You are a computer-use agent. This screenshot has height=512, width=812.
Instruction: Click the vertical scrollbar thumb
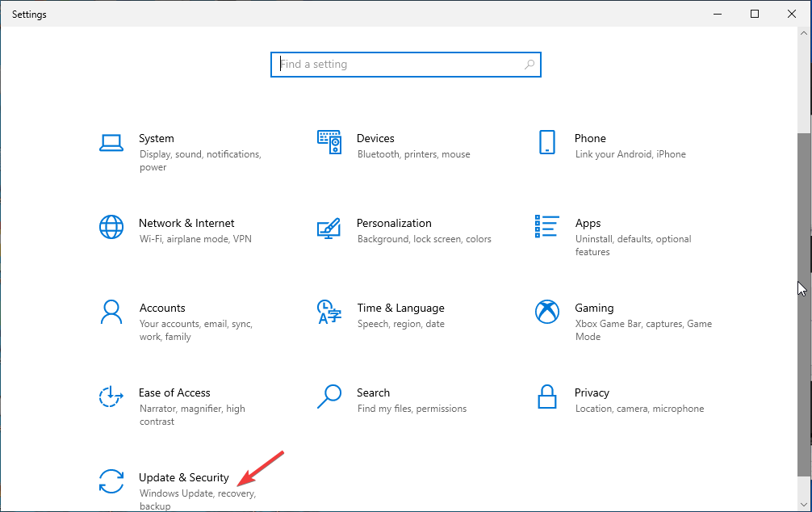(804, 303)
